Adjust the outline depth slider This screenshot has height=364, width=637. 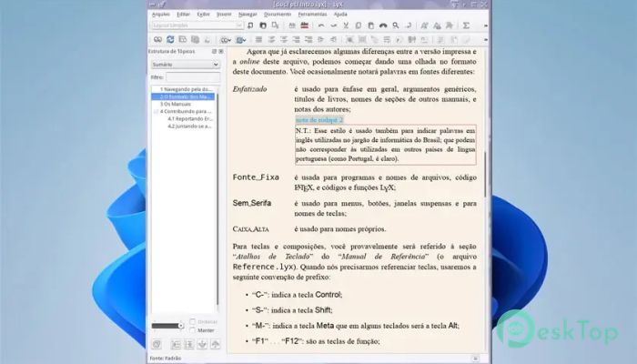(x=167, y=326)
